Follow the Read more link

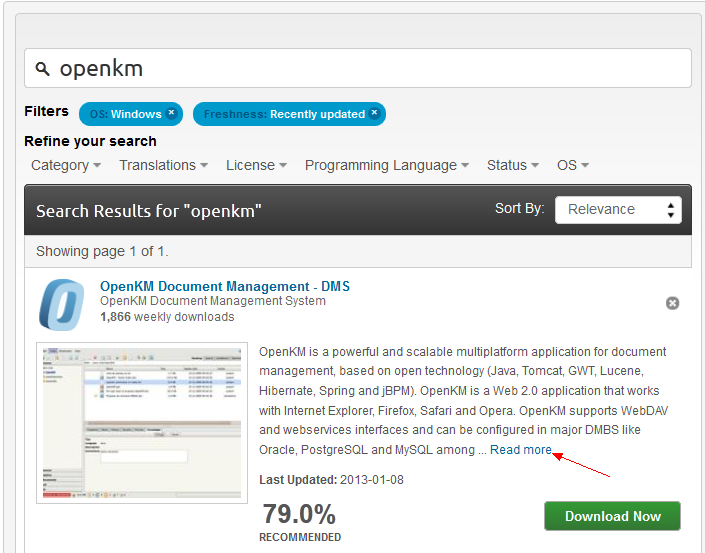[521, 450]
